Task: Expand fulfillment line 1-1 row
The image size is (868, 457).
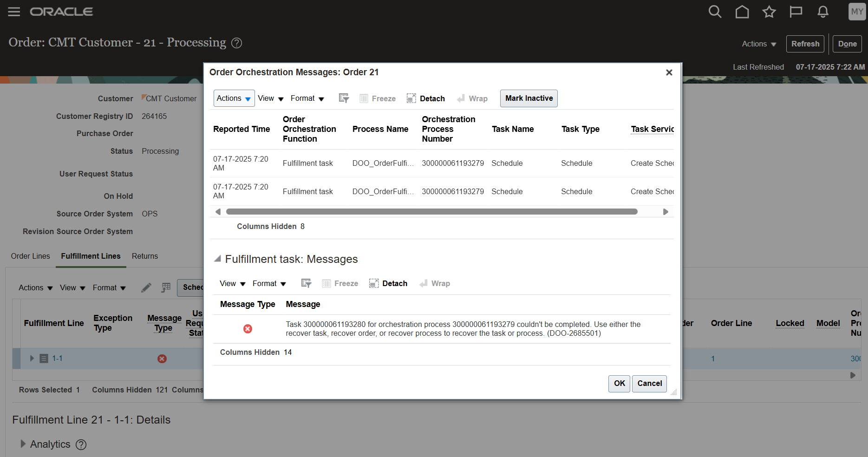Action: (32, 359)
